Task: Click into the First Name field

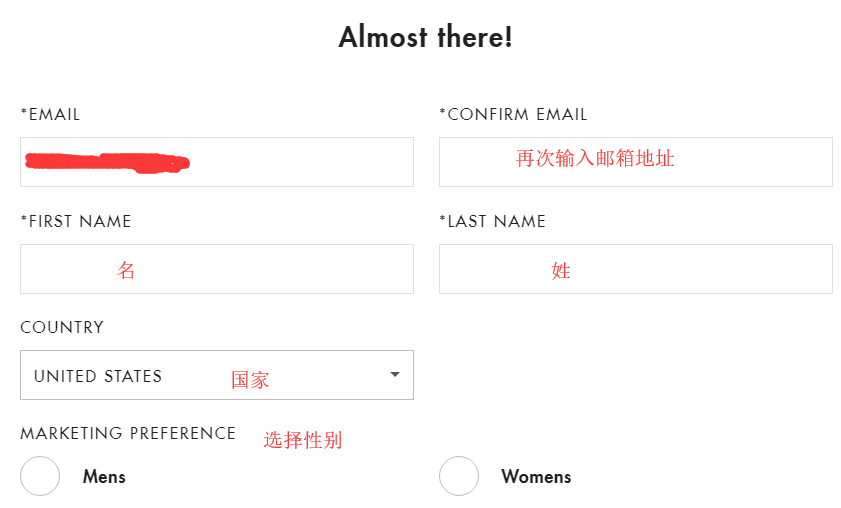Action: pyautogui.click(x=216, y=269)
